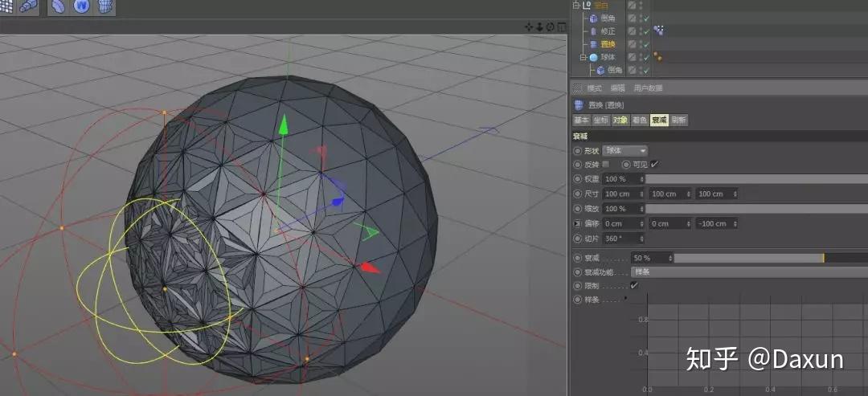Switch to the 着色 shading tab

(640, 120)
